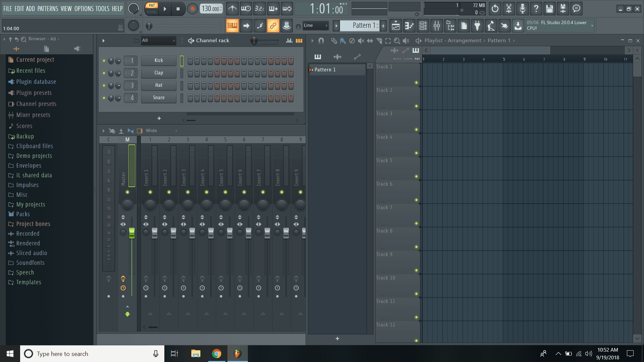Mute the Kick channel's green light
Screen dimensions: 644x362
pyautogui.click(x=104, y=61)
